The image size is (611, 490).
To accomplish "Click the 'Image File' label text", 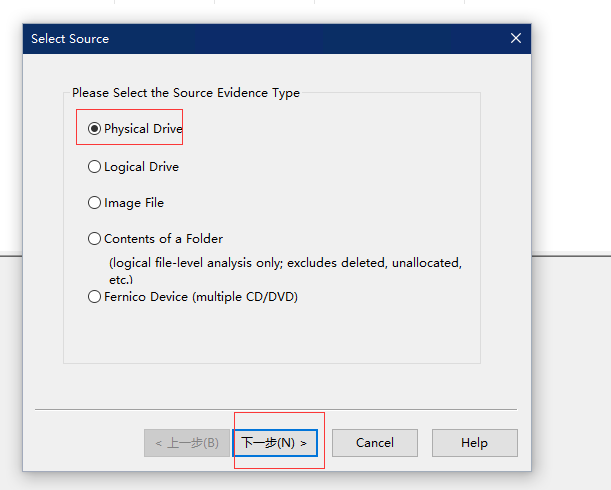I will tap(134, 203).
